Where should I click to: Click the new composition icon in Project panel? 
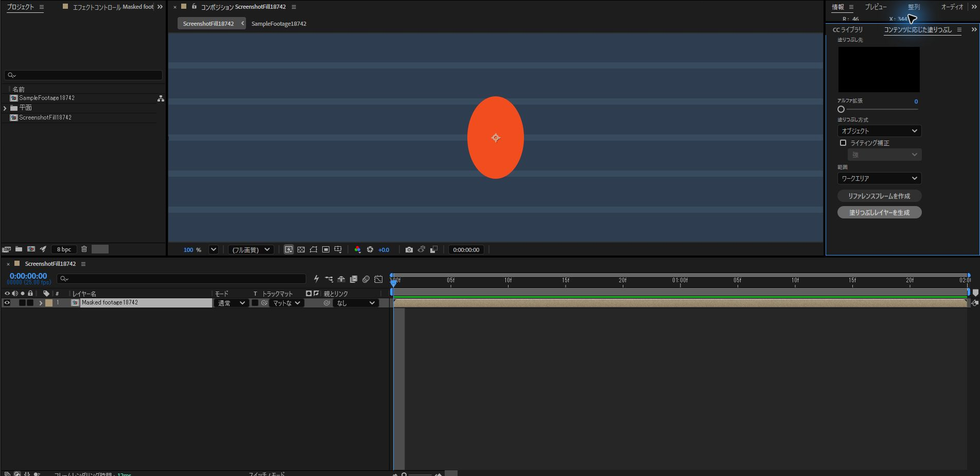point(31,249)
